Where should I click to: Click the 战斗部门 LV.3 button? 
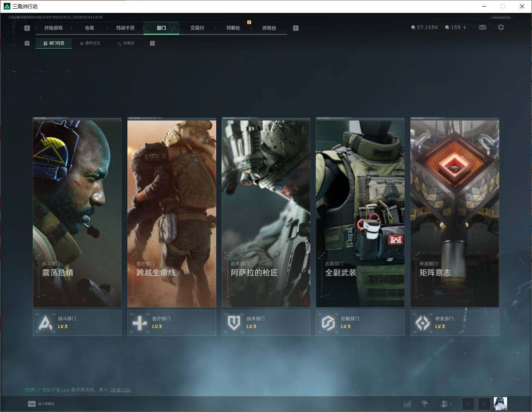click(77, 323)
